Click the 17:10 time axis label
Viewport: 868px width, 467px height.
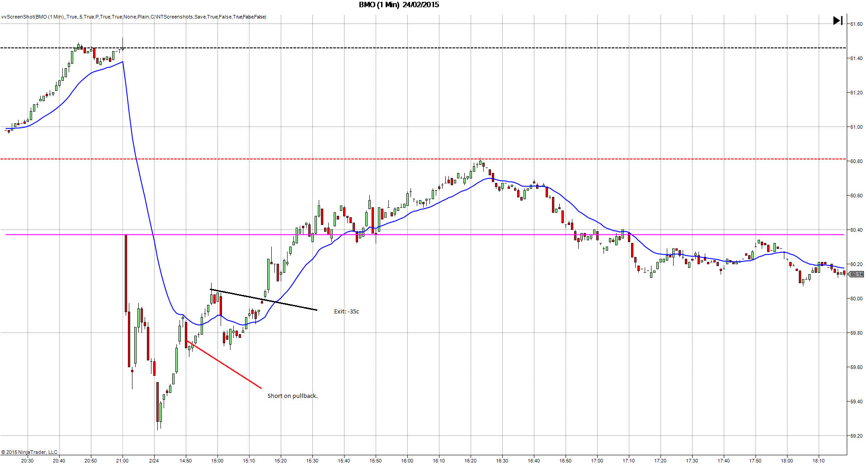(x=628, y=461)
